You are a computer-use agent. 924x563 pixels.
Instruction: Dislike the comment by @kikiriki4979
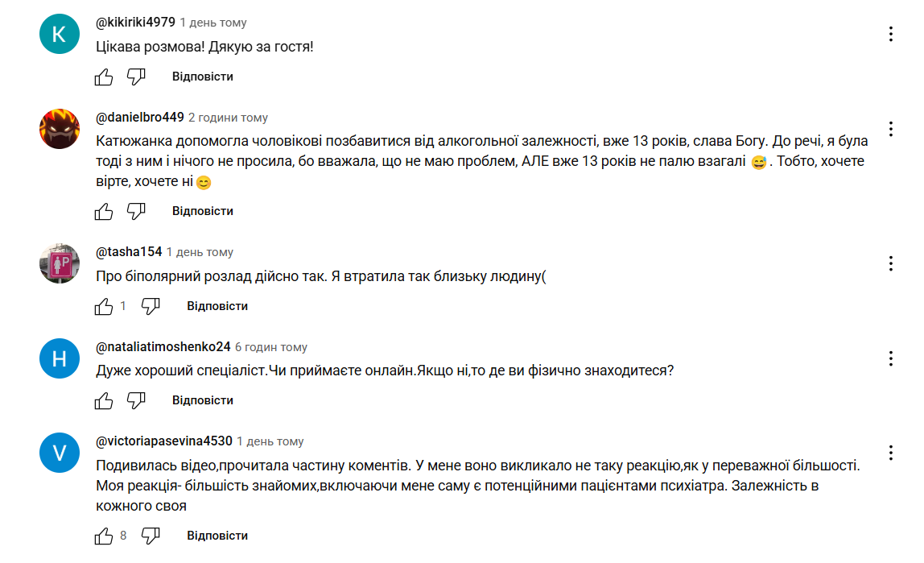coord(136,77)
